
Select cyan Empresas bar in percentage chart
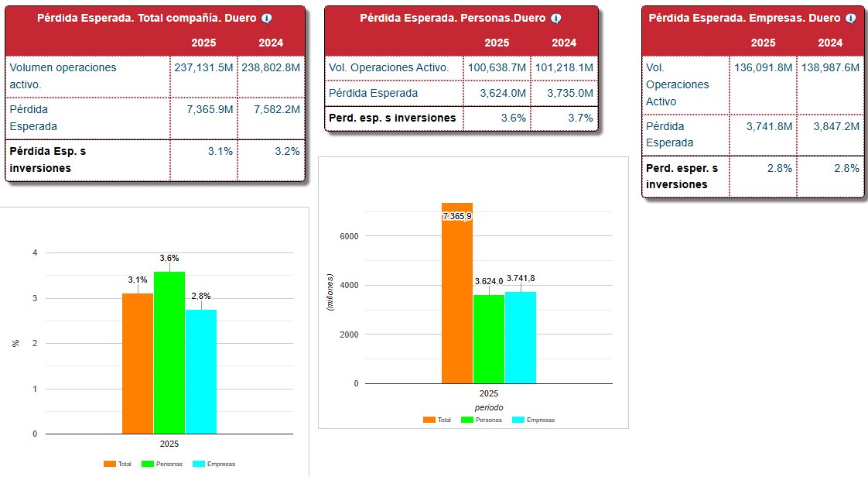click(x=201, y=372)
